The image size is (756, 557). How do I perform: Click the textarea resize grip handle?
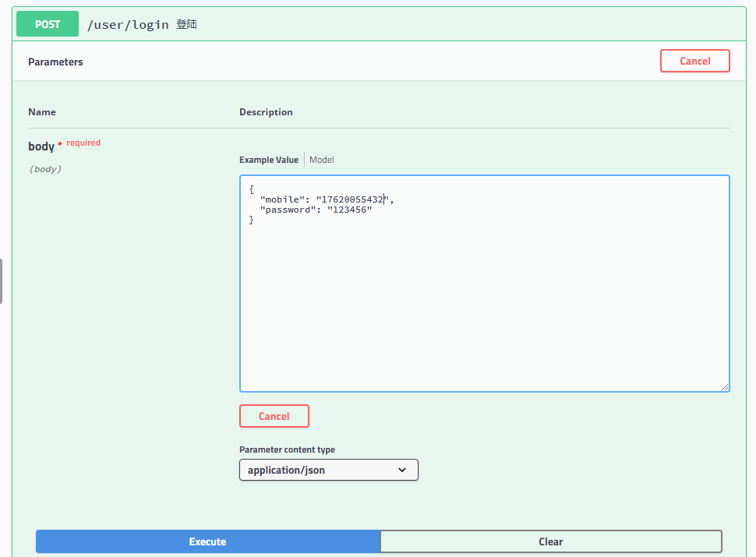(x=725, y=386)
